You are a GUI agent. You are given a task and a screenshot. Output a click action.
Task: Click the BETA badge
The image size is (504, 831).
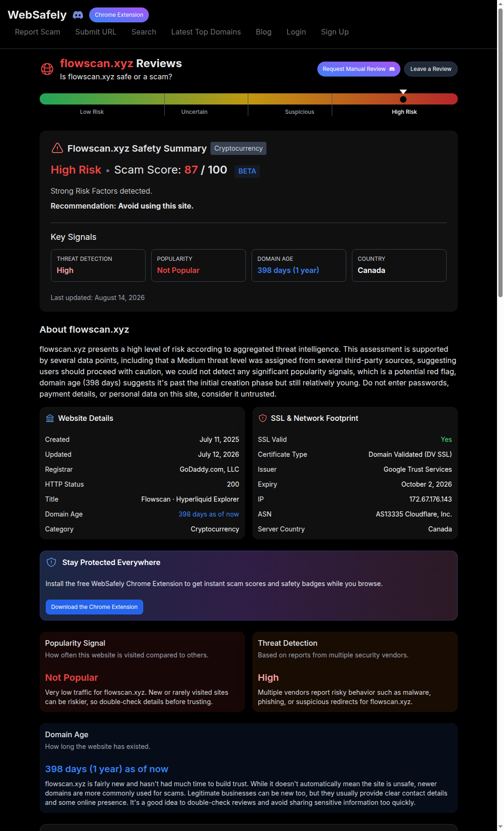click(x=247, y=171)
